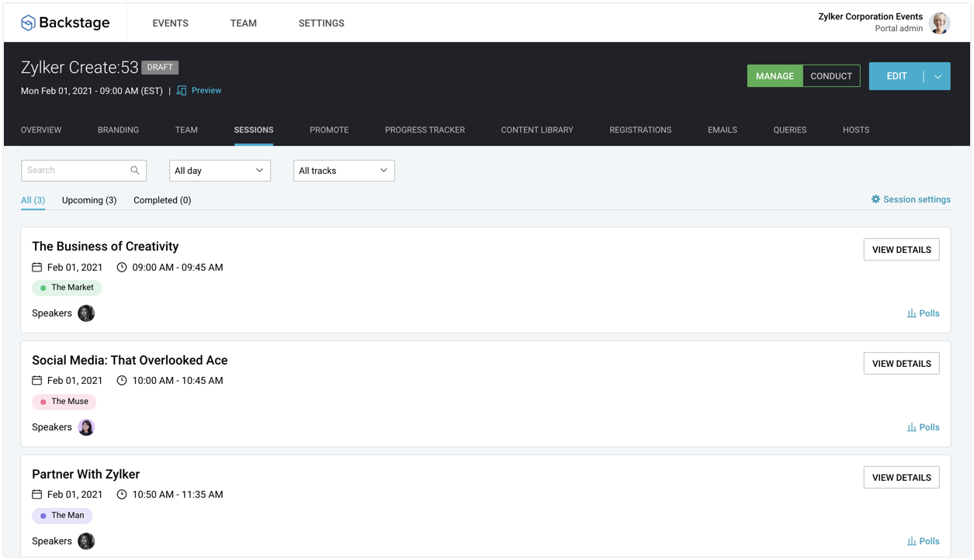Open Polls for Partner With Zylker session
The width and height of the screenshot is (974, 560).
click(x=924, y=541)
